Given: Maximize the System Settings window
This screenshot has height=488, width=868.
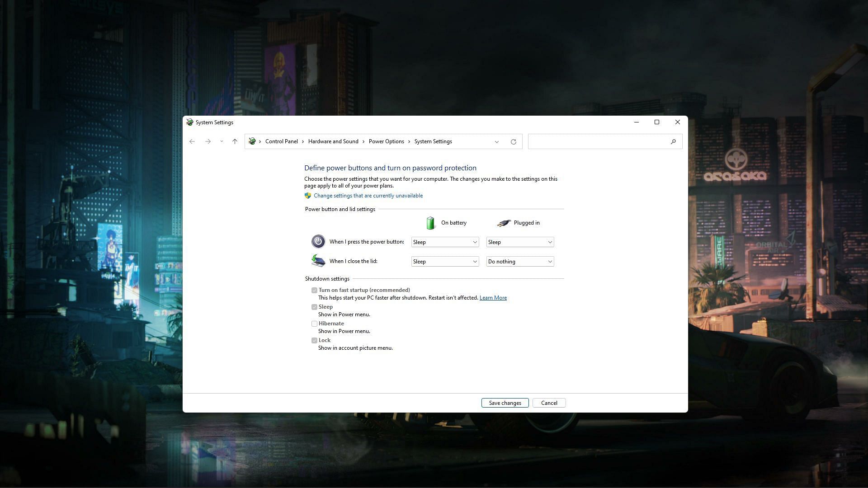Looking at the screenshot, I should [x=657, y=122].
